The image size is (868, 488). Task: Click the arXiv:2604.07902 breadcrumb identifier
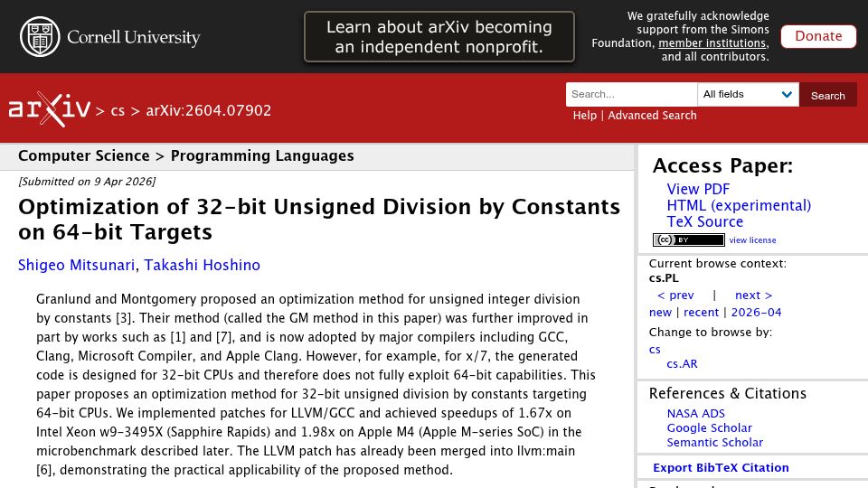coord(209,110)
